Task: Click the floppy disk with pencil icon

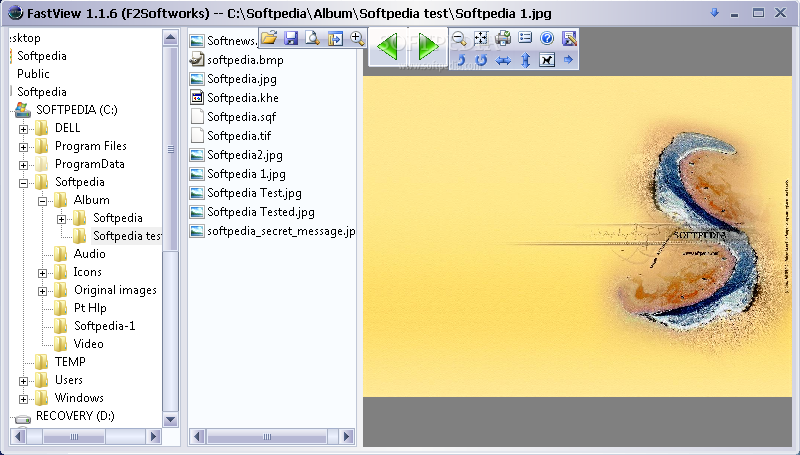Action: coord(568,38)
